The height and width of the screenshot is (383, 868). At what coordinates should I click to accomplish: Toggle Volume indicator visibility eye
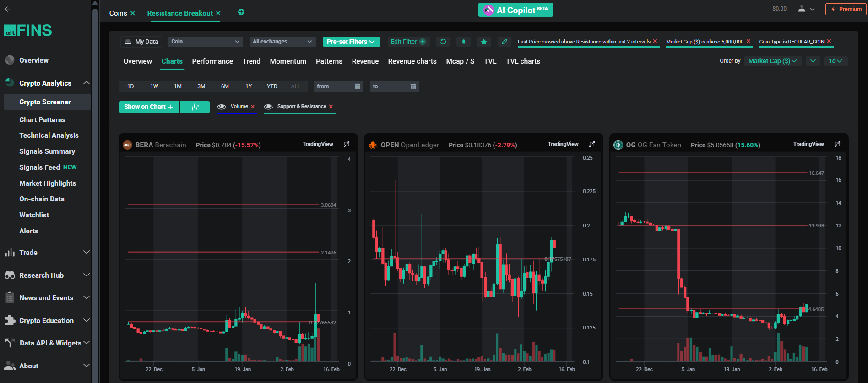point(222,107)
